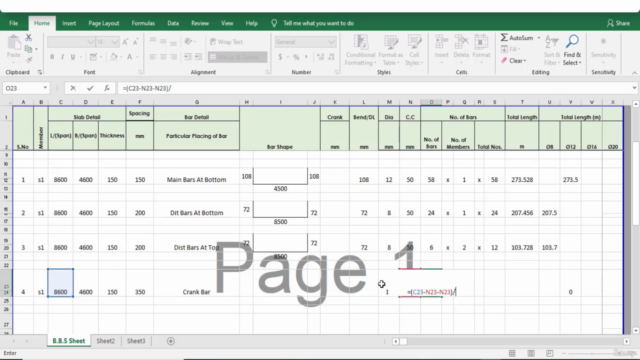Open Cell Styles gallery
Viewport: 640px width, 360px height.
pos(414,50)
